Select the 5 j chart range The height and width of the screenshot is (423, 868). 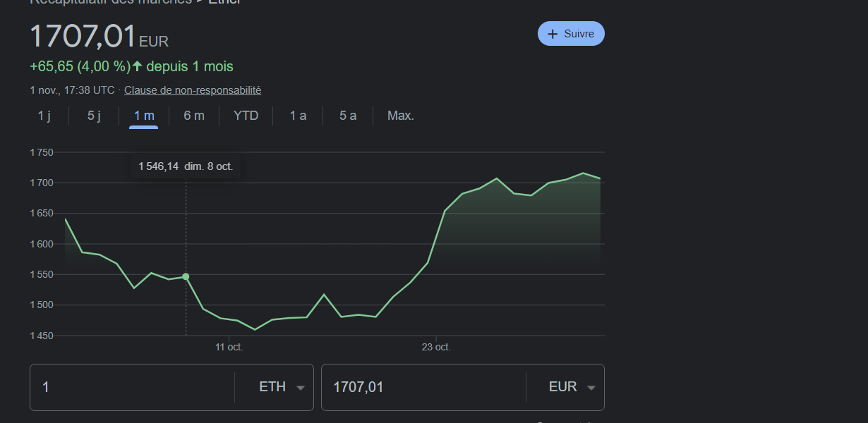[x=94, y=116]
